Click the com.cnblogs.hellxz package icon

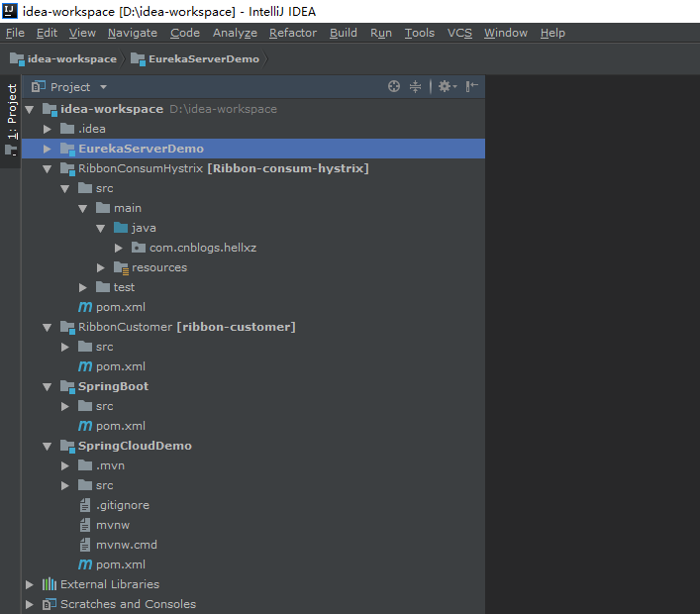click(x=139, y=248)
